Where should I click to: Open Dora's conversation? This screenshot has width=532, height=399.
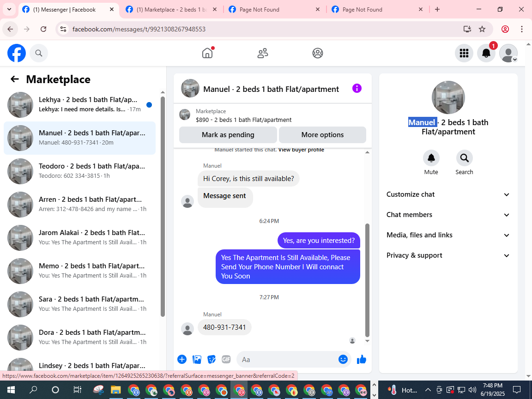point(80,337)
